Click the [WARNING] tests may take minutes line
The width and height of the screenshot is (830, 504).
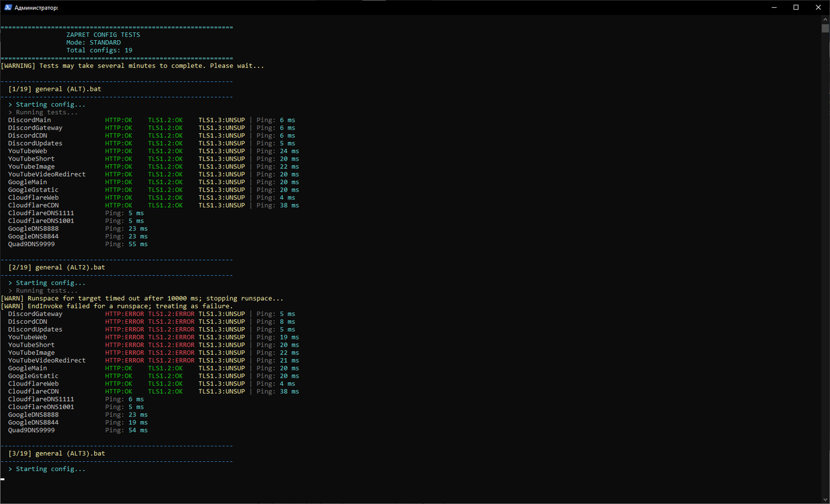(x=132, y=65)
